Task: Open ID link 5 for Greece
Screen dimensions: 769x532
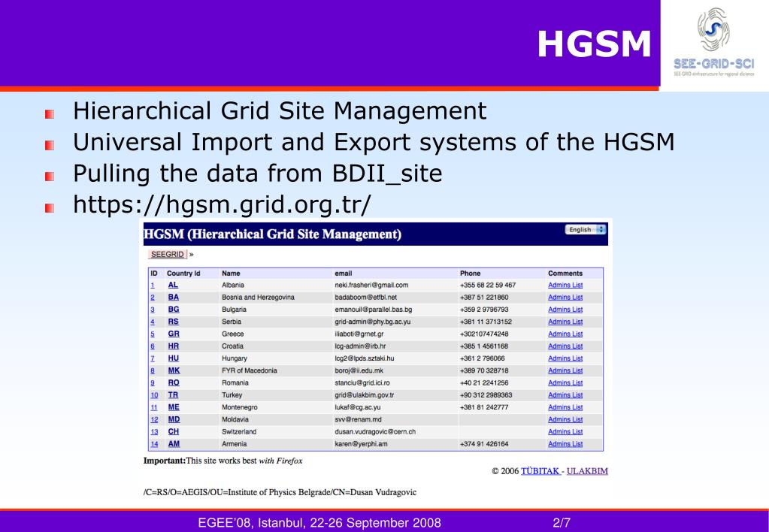Action: pos(153,334)
